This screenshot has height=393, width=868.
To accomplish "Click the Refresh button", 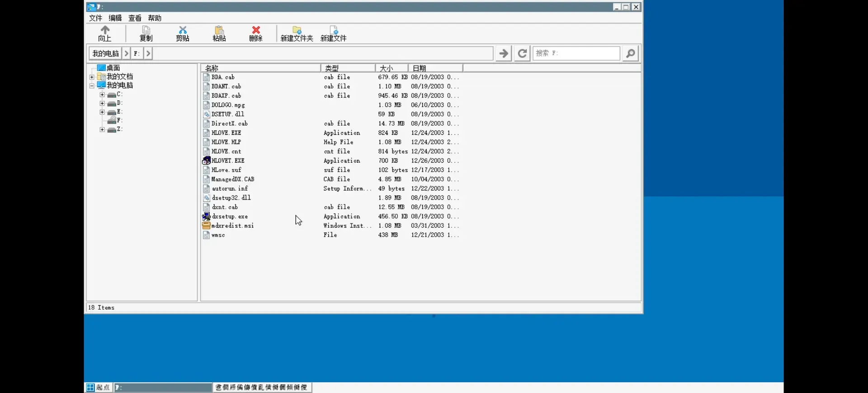I will click(522, 53).
